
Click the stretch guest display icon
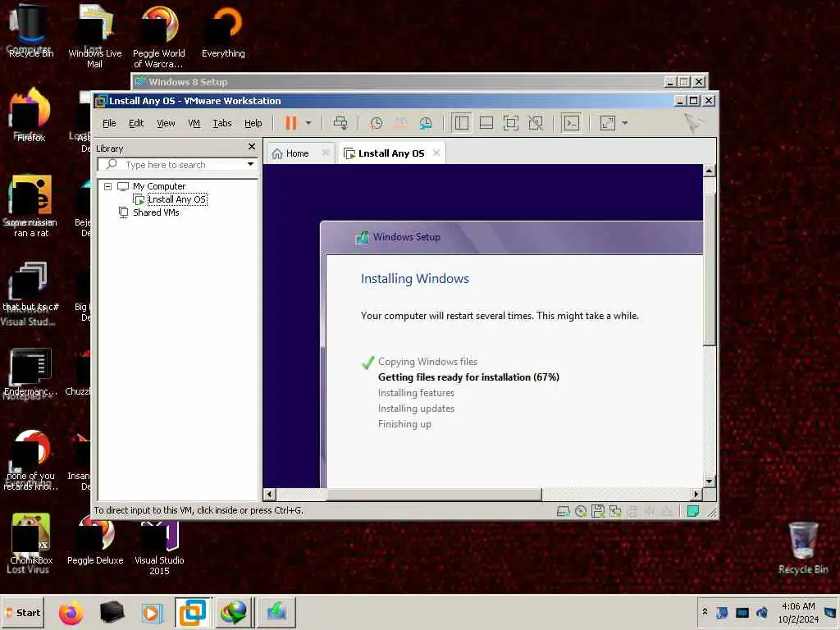pos(608,123)
